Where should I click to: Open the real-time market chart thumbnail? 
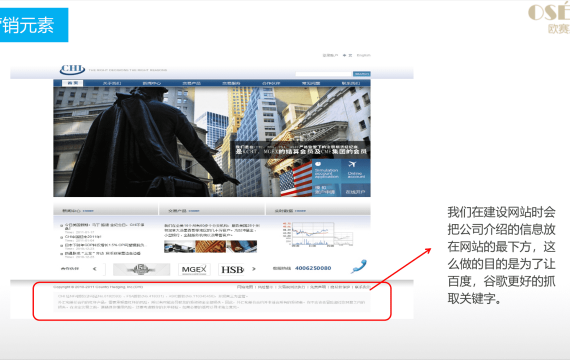(317, 235)
